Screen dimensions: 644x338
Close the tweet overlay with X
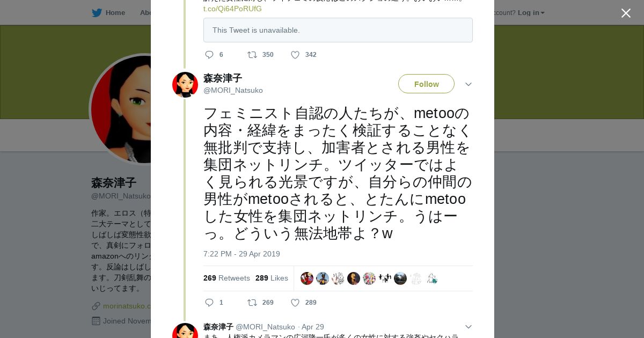point(626,13)
